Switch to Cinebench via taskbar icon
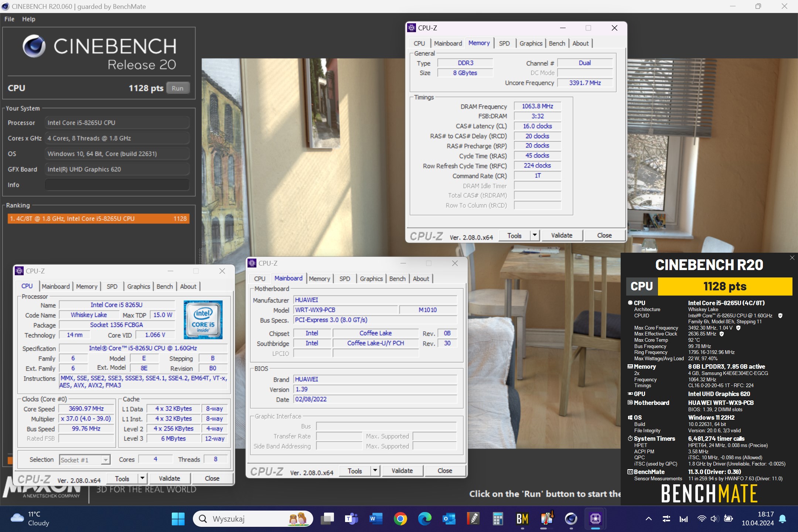The image size is (798, 532). (571, 519)
